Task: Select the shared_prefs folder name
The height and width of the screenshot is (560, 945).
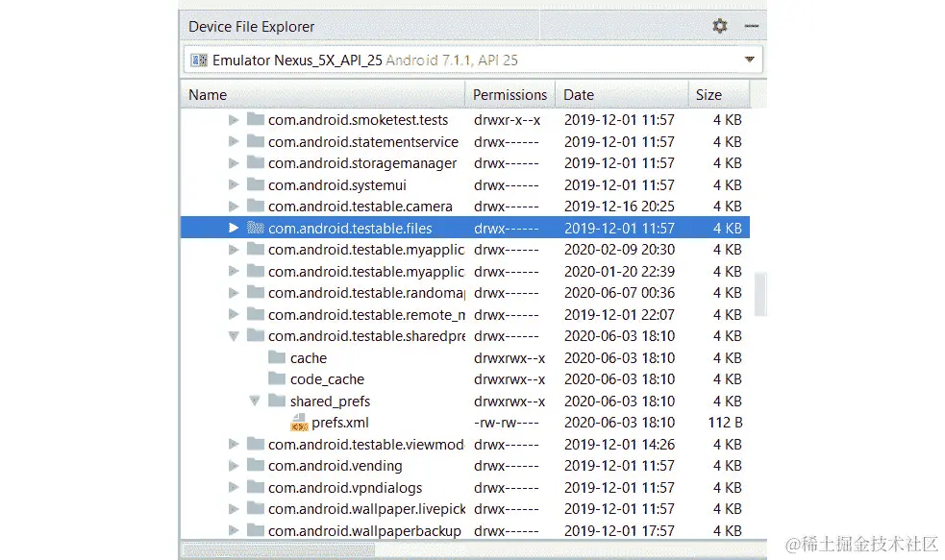Action: click(x=331, y=402)
